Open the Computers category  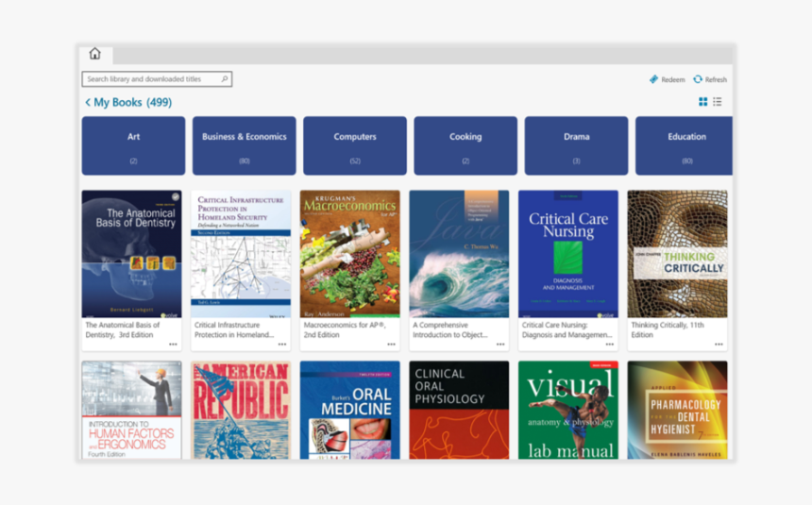[x=354, y=145]
